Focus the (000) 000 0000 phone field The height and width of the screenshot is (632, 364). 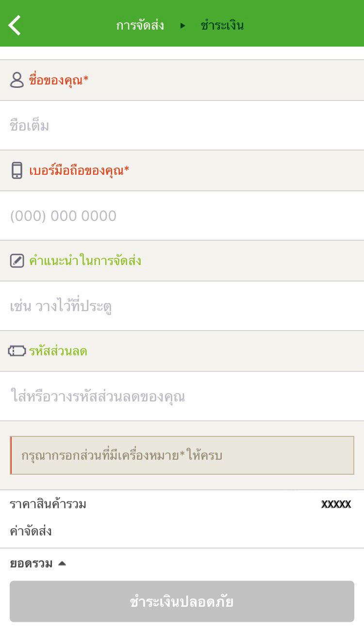182,216
